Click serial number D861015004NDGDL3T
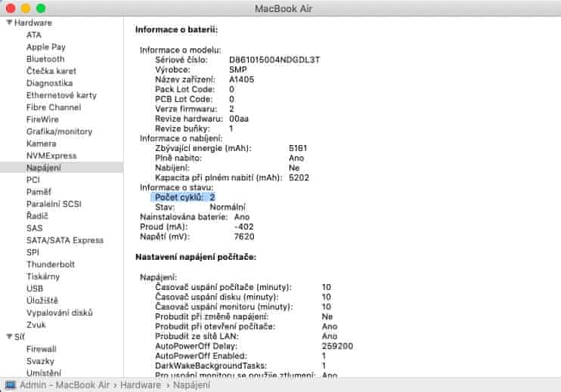The height and width of the screenshot is (392, 561). [274, 60]
